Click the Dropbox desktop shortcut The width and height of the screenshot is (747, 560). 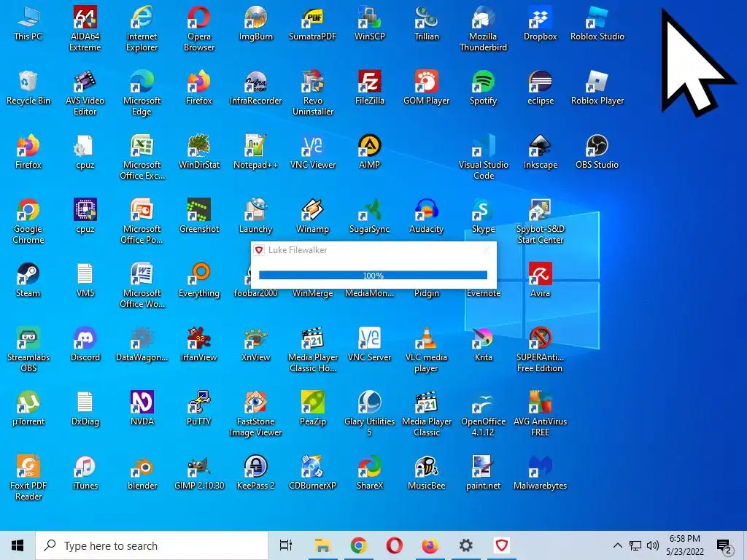pyautogui.click(x=541, y=24)
